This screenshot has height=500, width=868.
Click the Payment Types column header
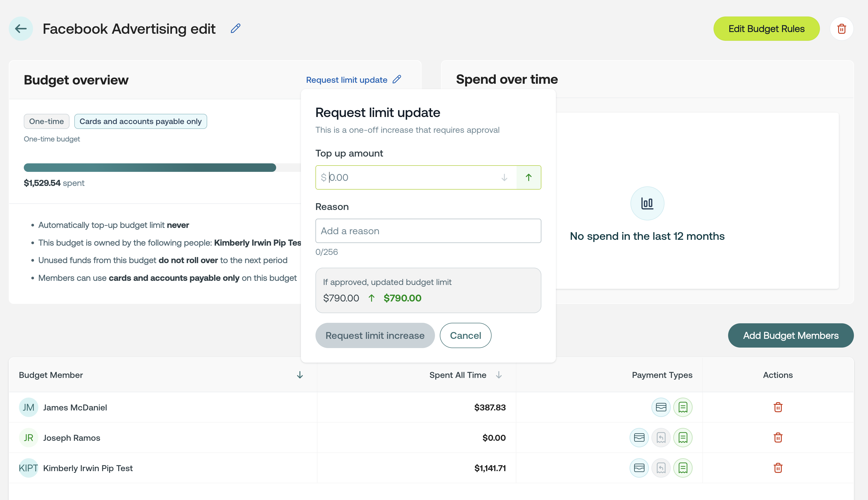[x=662, y=375]
